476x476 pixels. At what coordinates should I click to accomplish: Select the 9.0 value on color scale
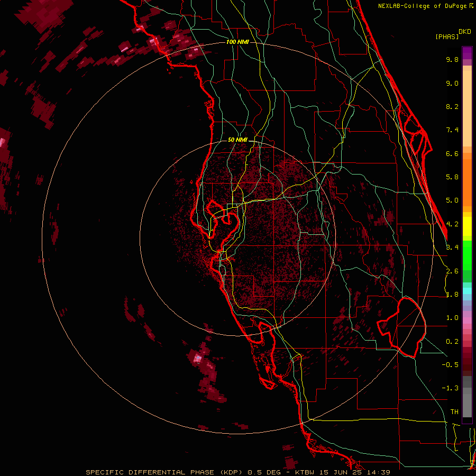[x=452, y=83]
